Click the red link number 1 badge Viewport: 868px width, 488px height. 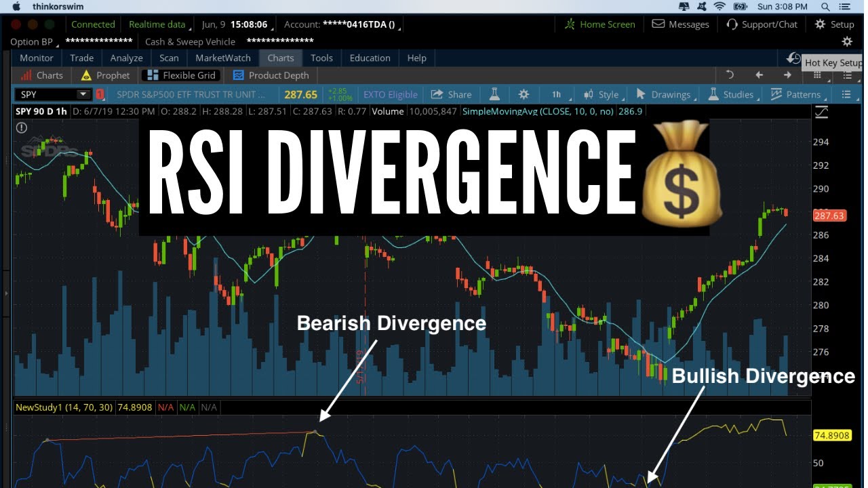click(100, 94)
